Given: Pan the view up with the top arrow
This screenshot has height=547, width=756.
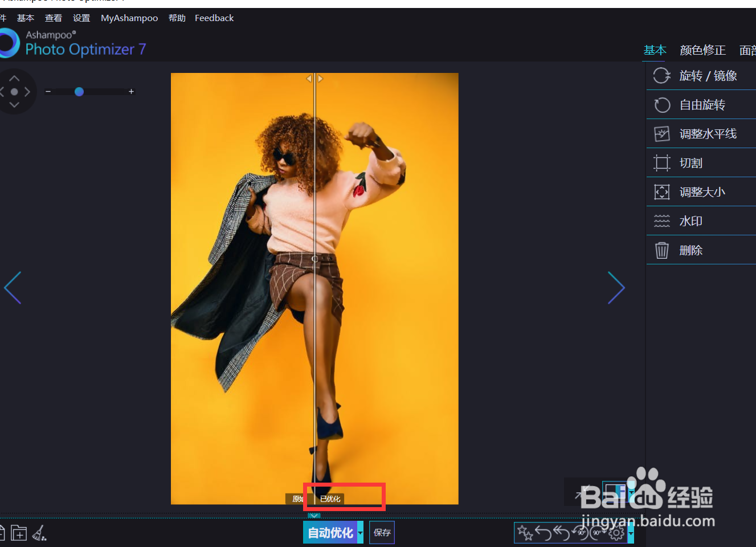Looking at the screenshot, I should (14, 78).
